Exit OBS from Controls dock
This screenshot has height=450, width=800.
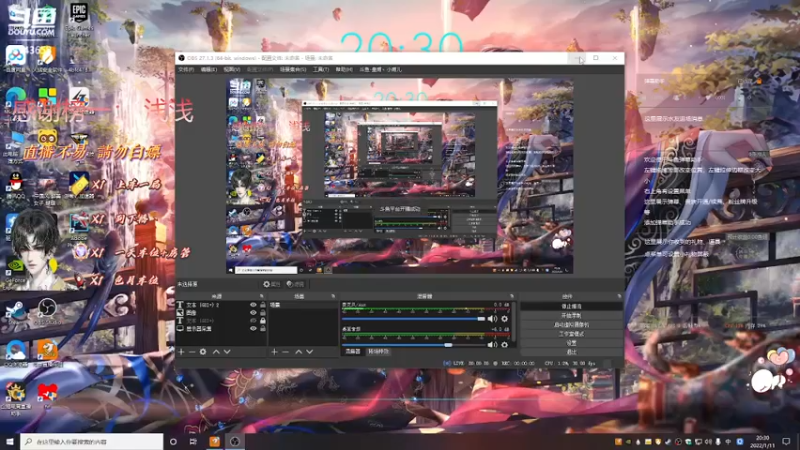pyautogui.click(x=571, y=352)
